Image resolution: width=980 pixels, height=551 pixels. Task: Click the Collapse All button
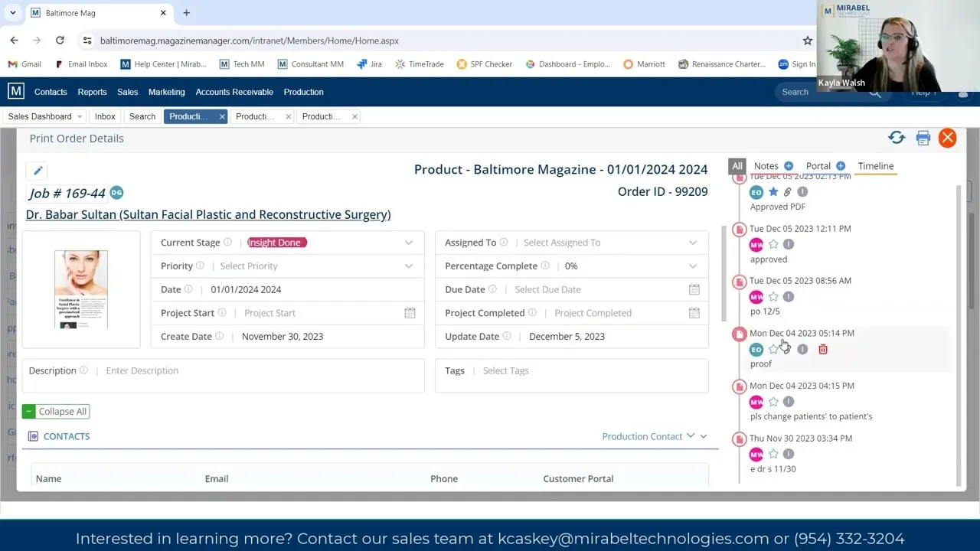[56, 412]
